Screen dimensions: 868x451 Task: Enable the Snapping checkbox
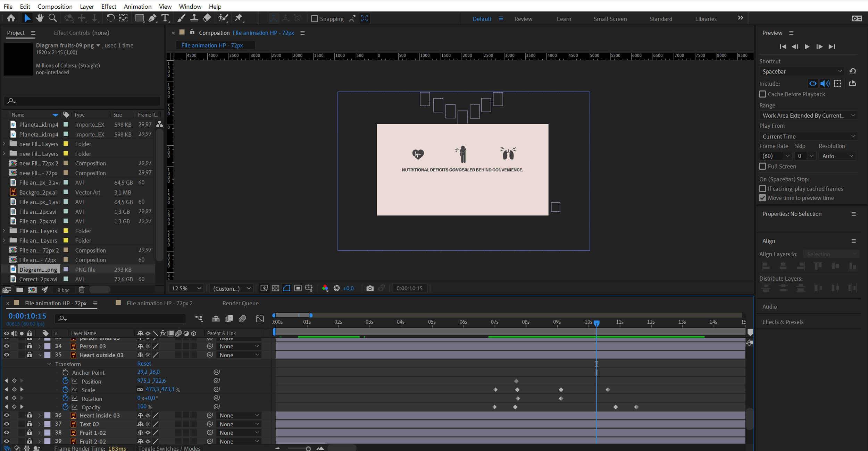[315, 19]
